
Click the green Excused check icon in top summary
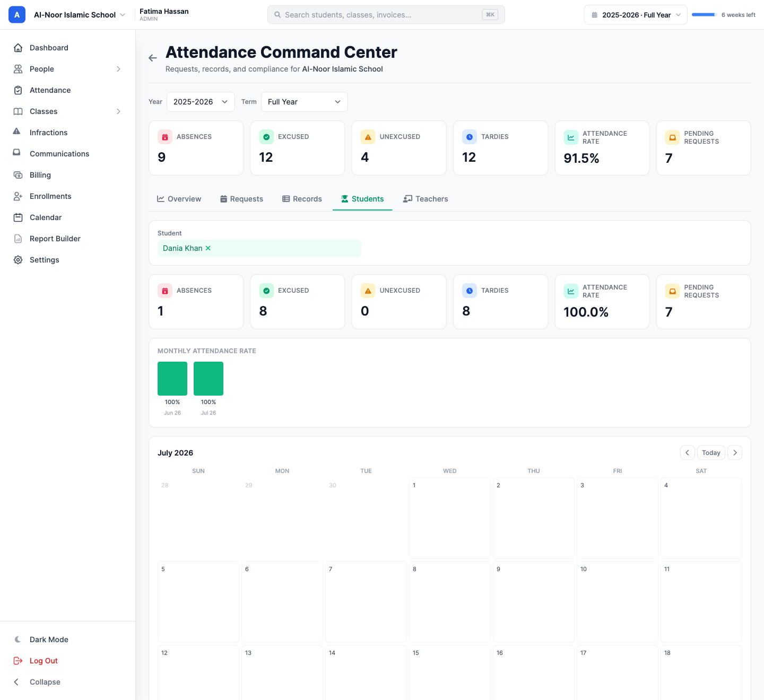pyautogui.click(x=266, y=137)
